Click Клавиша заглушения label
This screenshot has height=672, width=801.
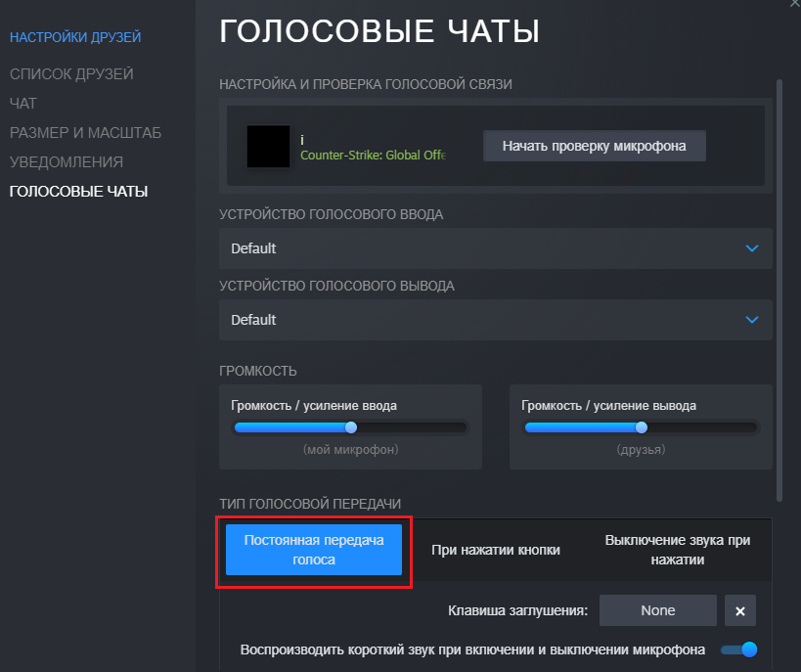click(x=518, y=610)
